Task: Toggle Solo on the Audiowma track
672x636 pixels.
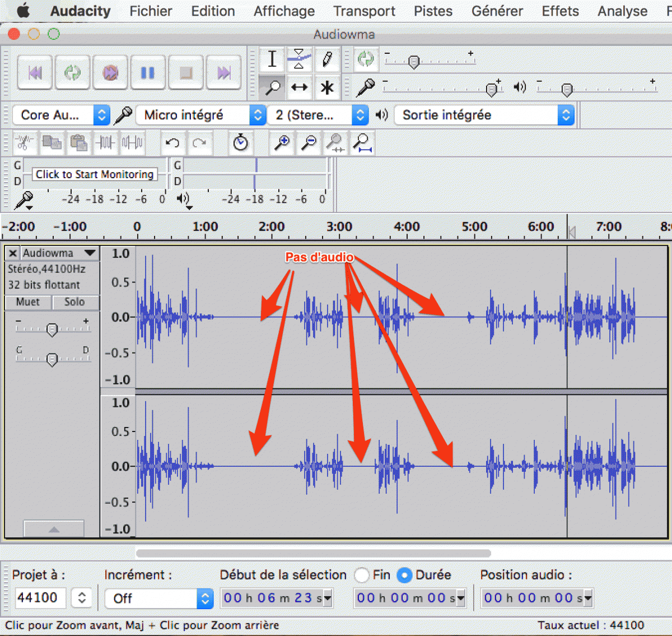Action: pyautogui.click(x=74, y=302)
